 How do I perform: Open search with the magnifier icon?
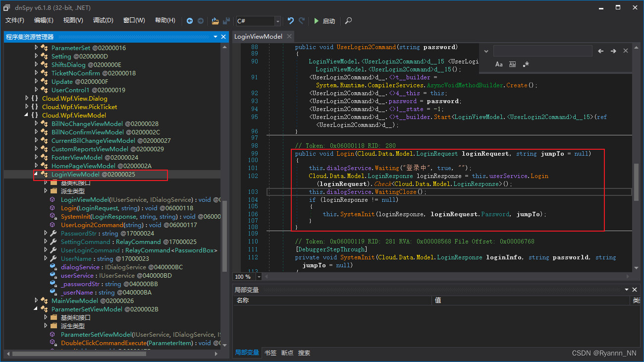pyautogui.click(x=349, y=21)
